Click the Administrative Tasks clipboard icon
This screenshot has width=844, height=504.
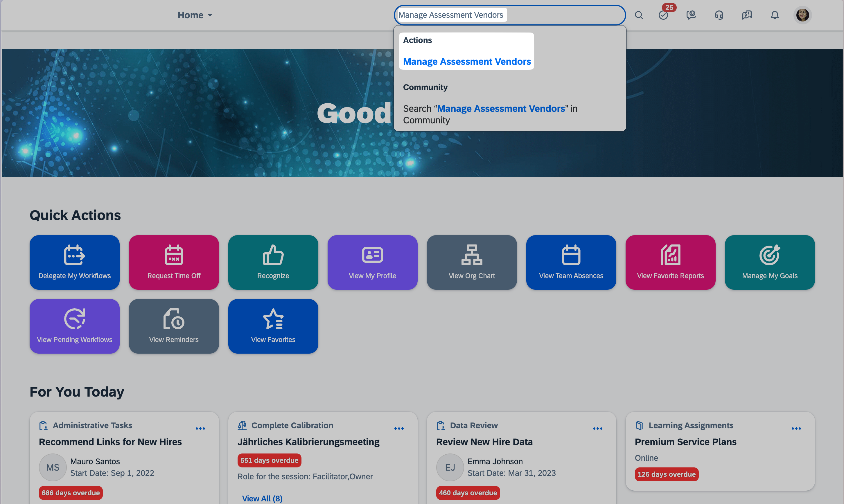44,426
